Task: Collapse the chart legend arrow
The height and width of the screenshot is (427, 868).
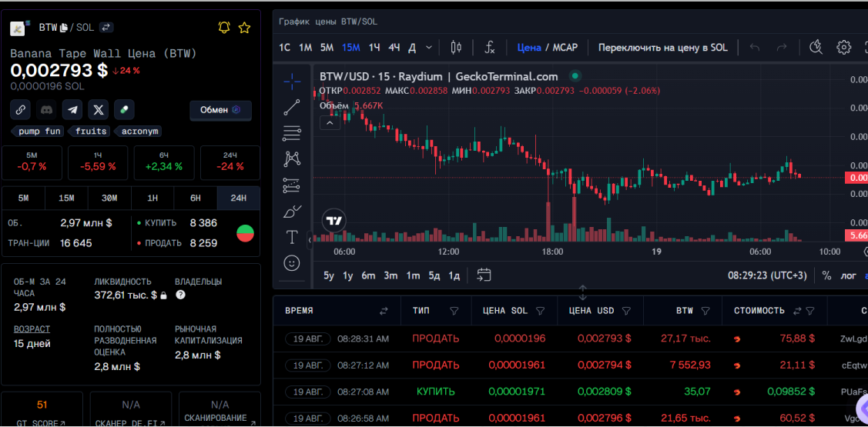Action: point(330,123)
